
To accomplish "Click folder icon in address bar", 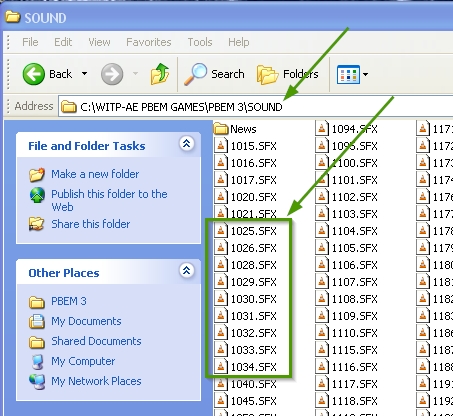I will pyautogui.click(x=68, y=107).
